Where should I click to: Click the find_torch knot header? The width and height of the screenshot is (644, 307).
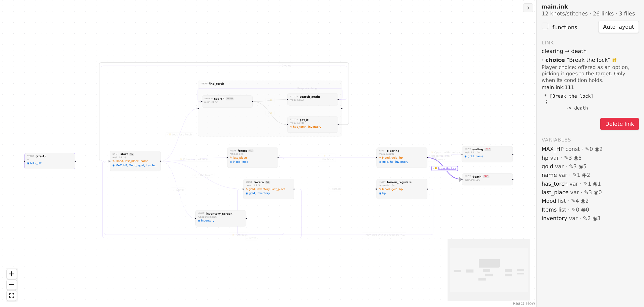216,84
